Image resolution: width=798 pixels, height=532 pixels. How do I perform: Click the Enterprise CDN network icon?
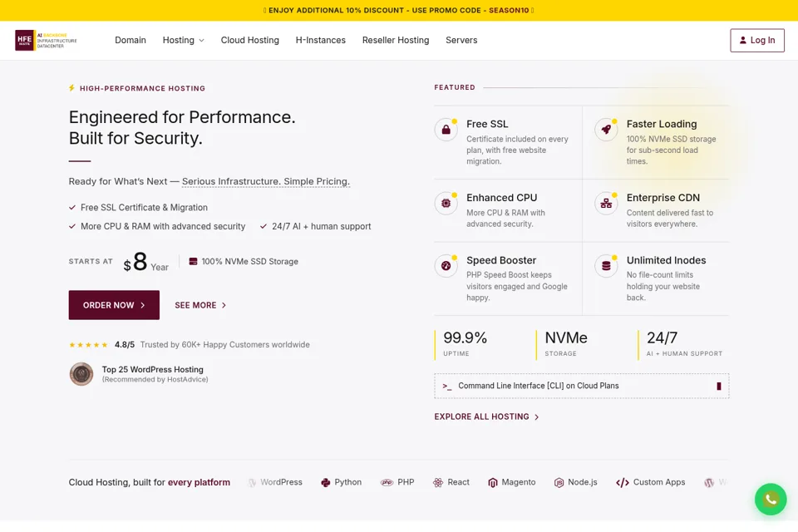(x=606, y=203)
